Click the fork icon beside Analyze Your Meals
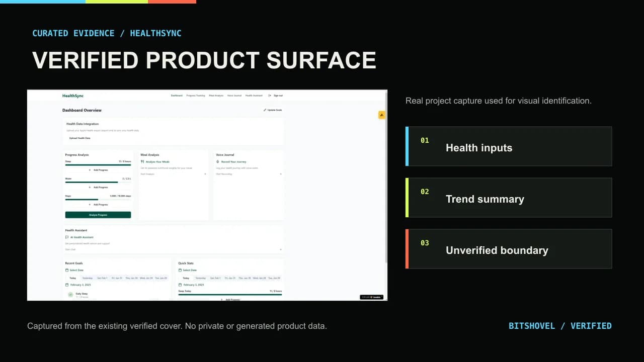Image resolution: width=644 pixels, height=362 pixels. click(x=142, y=162)
